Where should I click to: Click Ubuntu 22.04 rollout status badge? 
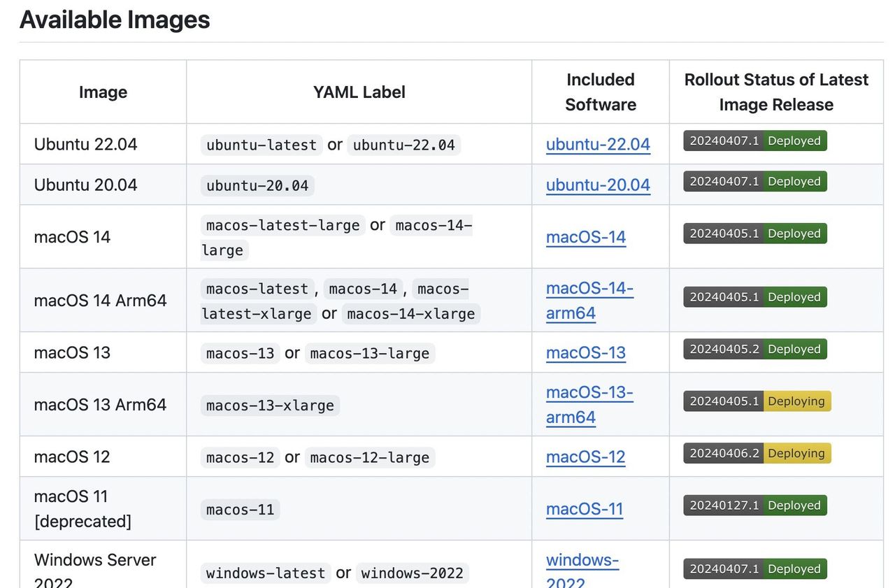(x=755, y=141)
